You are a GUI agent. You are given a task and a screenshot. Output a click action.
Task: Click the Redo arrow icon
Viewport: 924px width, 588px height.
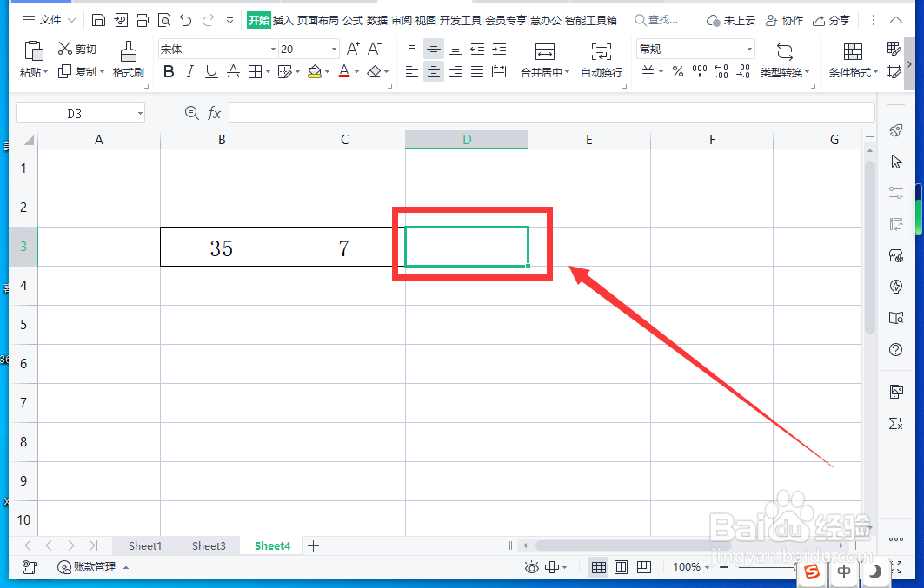(208, 21)
